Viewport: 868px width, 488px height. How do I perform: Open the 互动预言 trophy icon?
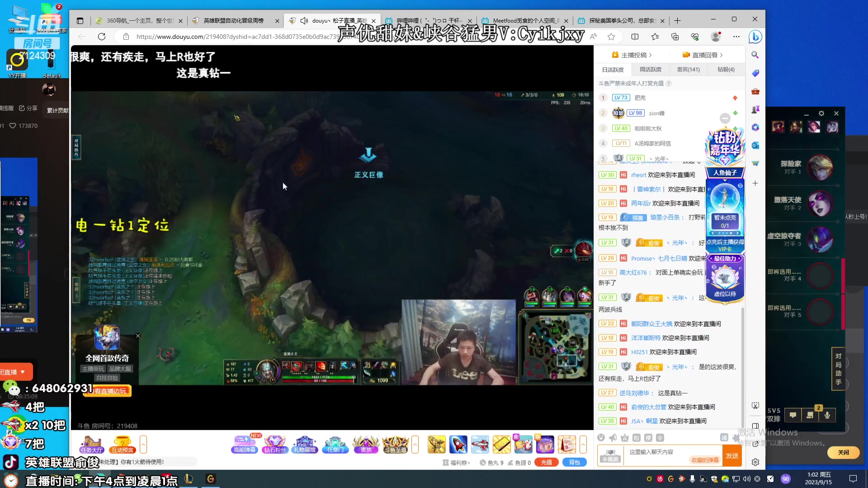123,444
